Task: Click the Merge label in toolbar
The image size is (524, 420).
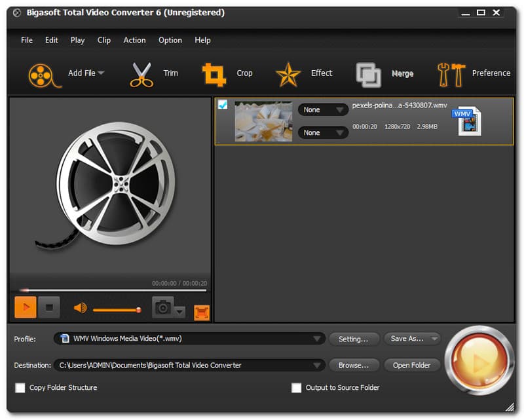Action: 402,73
